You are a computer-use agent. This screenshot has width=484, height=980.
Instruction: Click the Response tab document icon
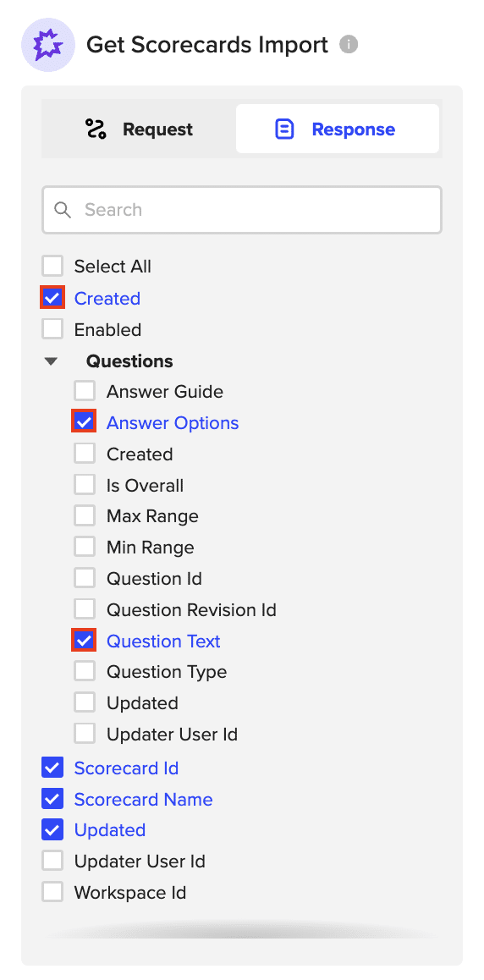pyautogui.click(x=284, y=129)
